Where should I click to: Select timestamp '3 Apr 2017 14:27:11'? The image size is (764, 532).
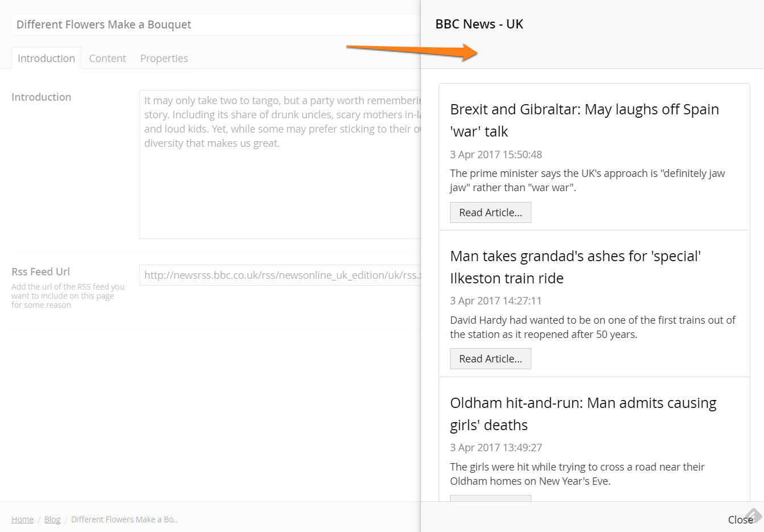click(495, 300)
